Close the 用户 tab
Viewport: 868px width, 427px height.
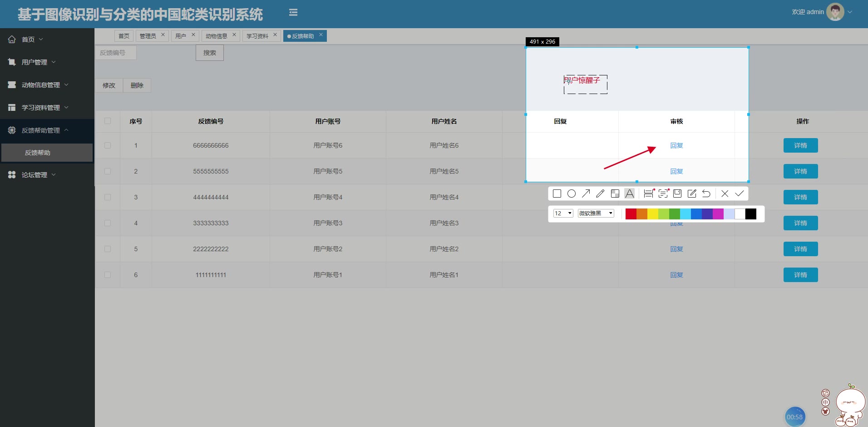193,35
